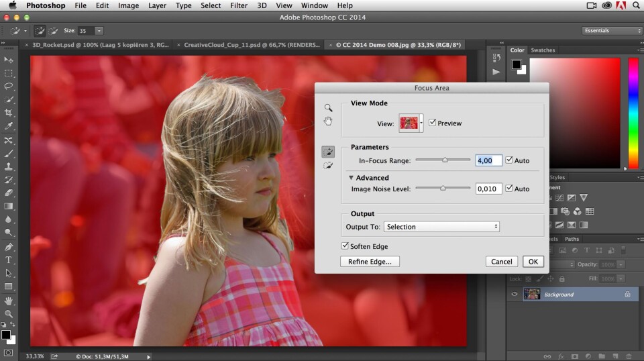
Task: Open the Filter menu
Action: click(x=239, y=5)
